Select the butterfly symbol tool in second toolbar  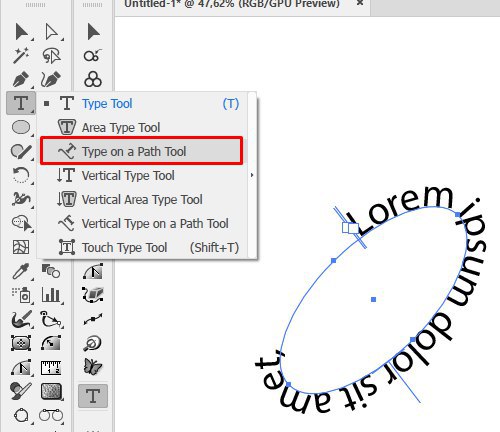pos(93,366)
